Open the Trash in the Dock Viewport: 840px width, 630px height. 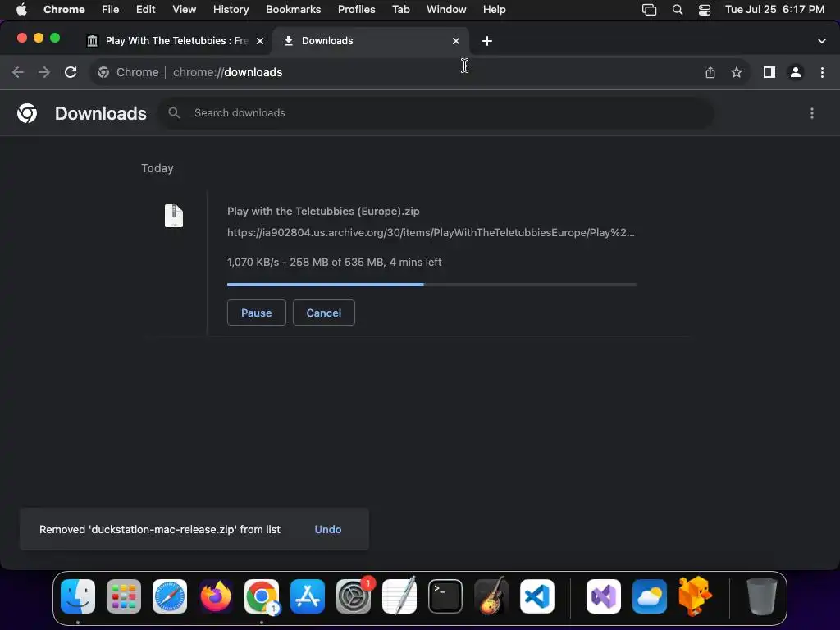[x=761, y=596]
